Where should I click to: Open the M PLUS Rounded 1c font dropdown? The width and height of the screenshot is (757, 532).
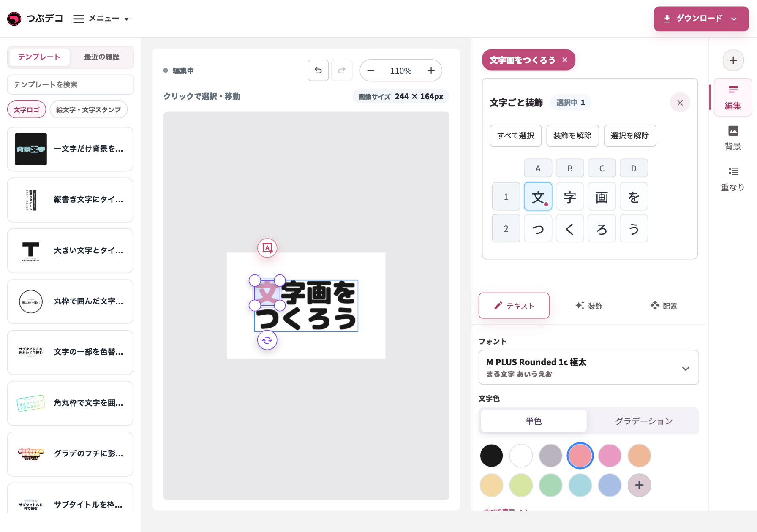tap(588, 367)
